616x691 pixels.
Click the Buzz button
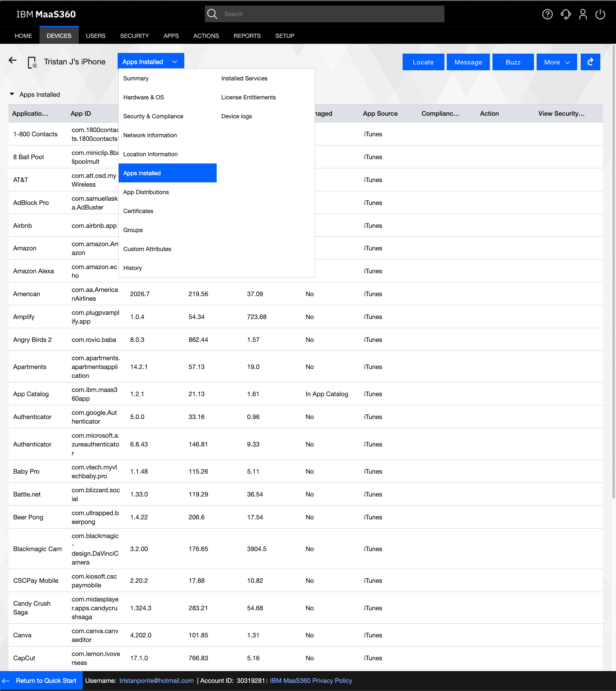coord(513,62)
